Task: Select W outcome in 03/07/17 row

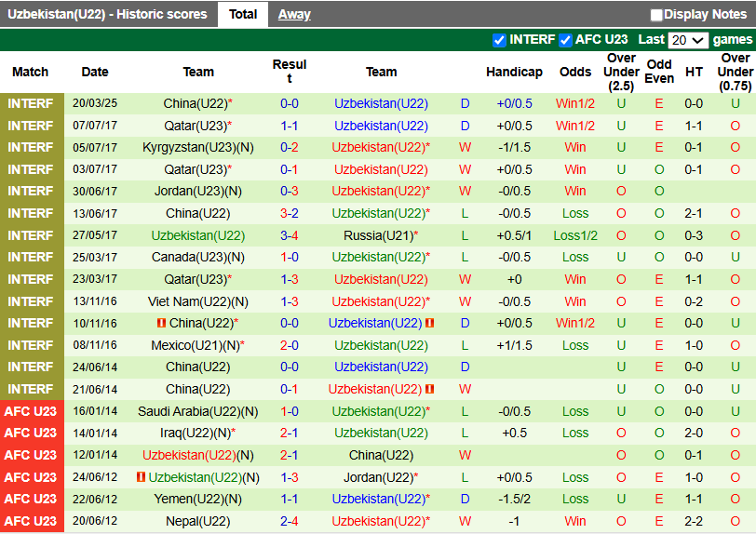Action: pos(465,169)
